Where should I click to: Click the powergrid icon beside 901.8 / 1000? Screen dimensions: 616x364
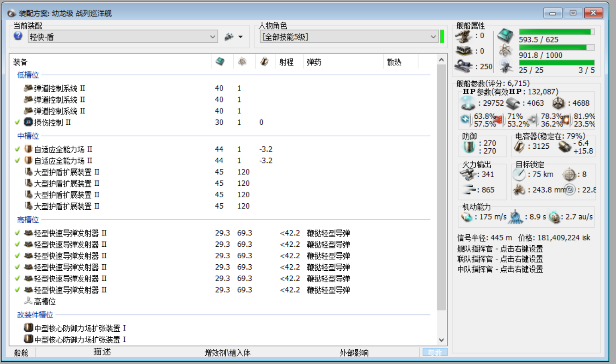tap(505, 51)
